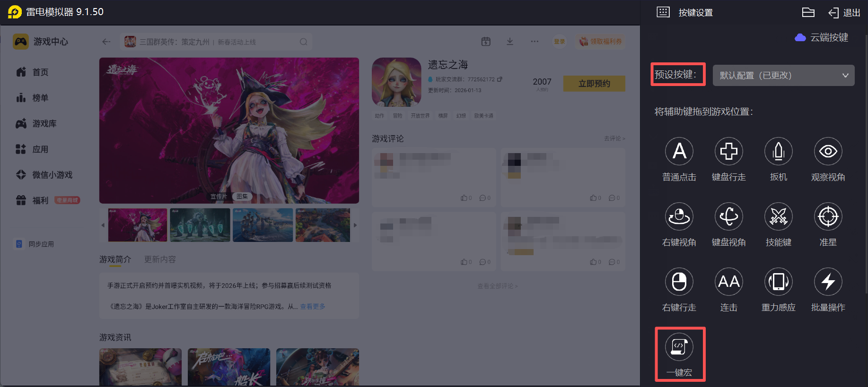Select the 普通点击 tap key icon

coord(679,151)
